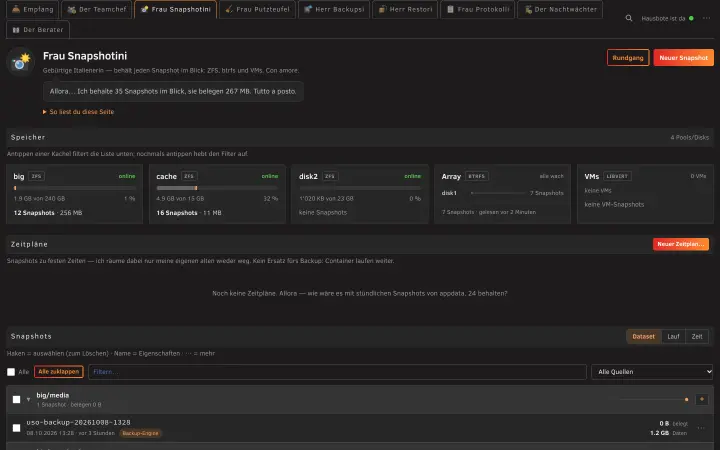Create a Neuer Snapshot
The width and height of the screenshot is (720, 450).
[683, 57]
